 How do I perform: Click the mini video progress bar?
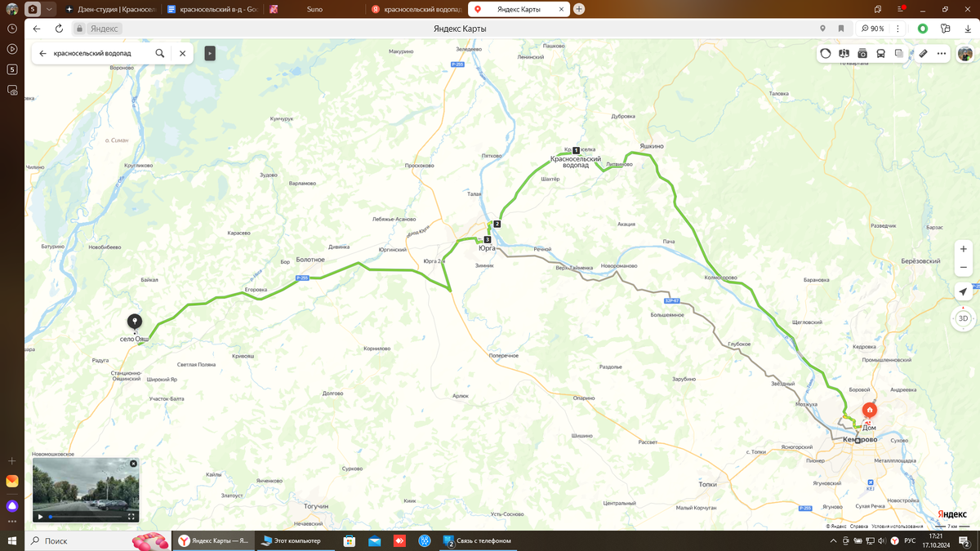[86, 517]
